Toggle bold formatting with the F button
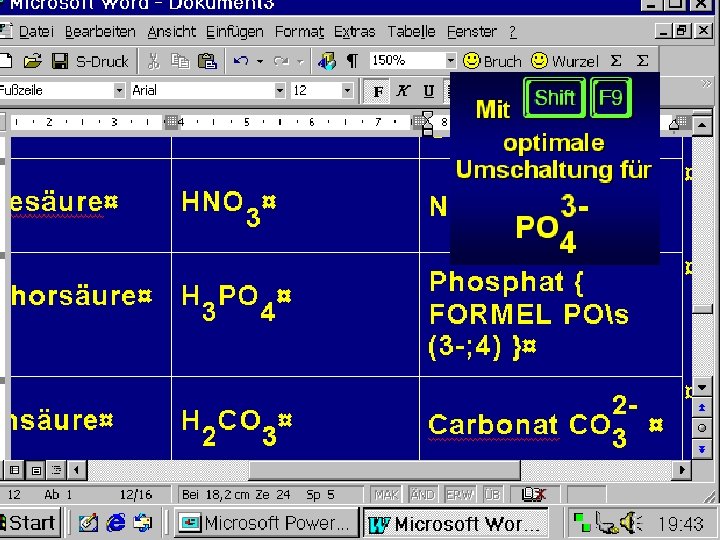 377,91
